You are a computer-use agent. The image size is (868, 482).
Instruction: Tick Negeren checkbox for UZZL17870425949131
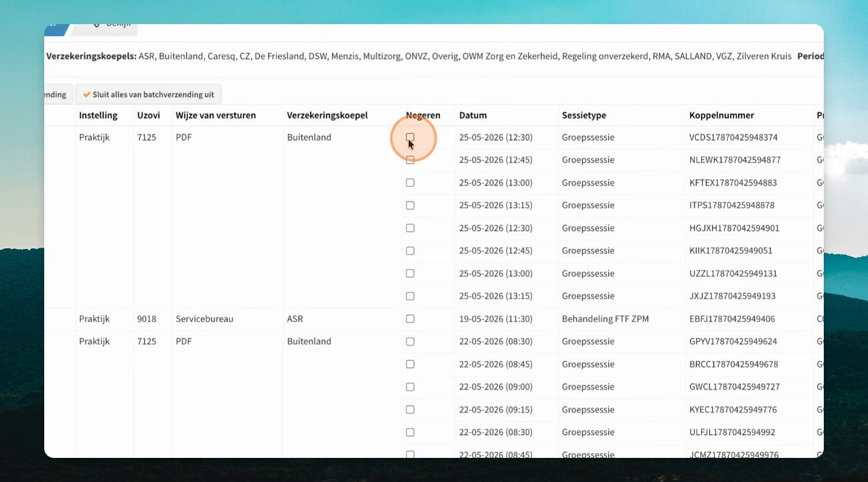tap(410, 274)
